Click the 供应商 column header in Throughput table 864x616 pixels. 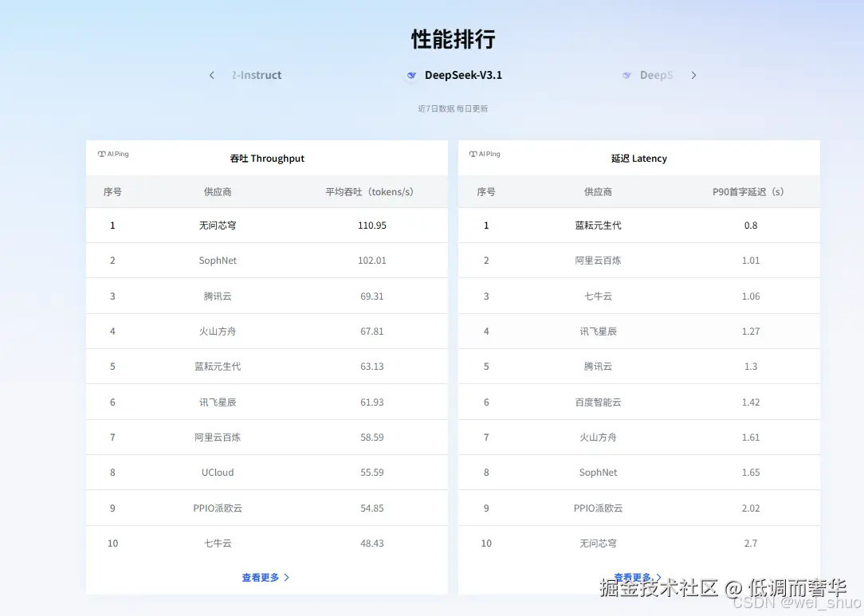tap(217, 191)
